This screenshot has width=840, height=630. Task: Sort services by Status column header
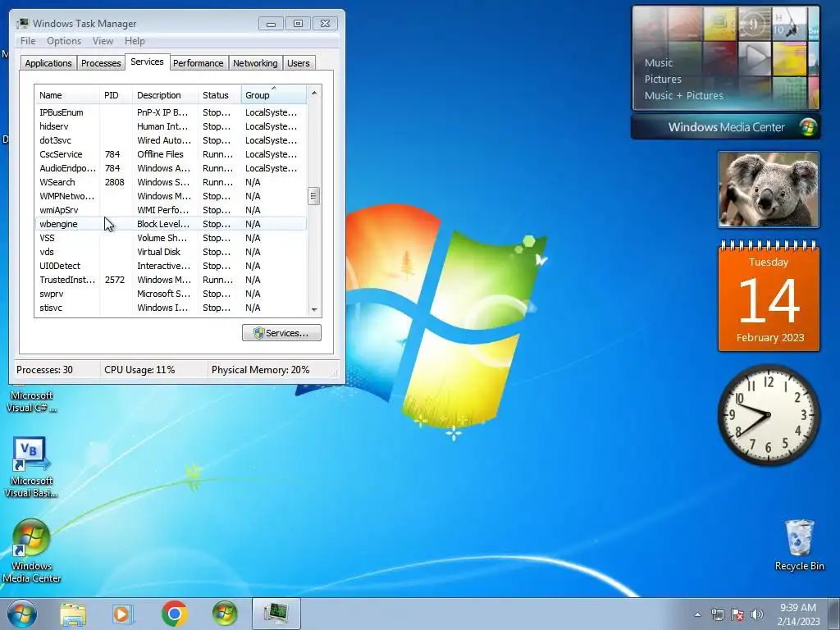pos(220,95)
